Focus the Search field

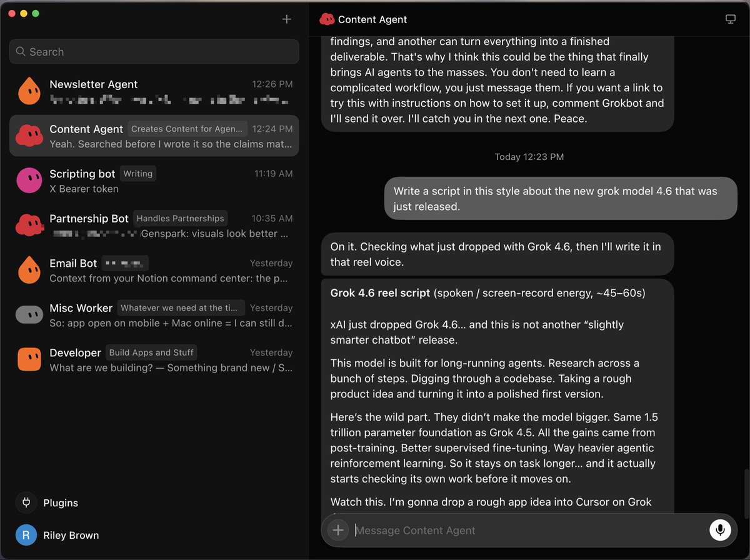click(154, 51)
